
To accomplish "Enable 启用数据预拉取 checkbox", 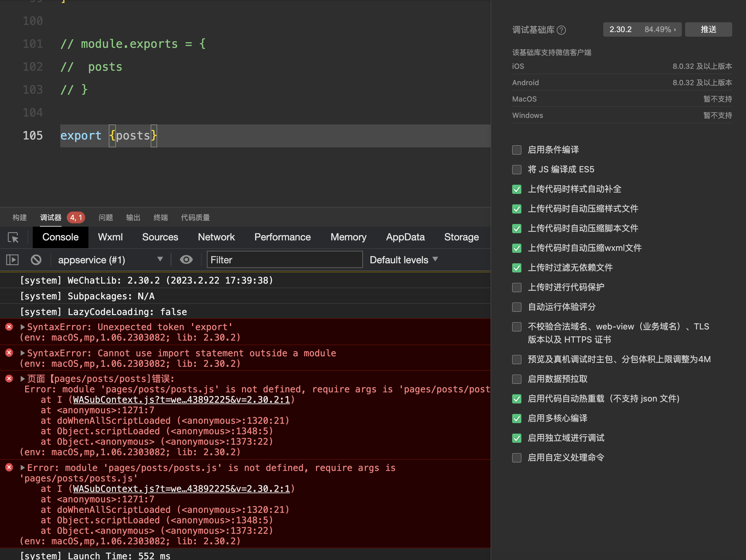I will point(517,379).
